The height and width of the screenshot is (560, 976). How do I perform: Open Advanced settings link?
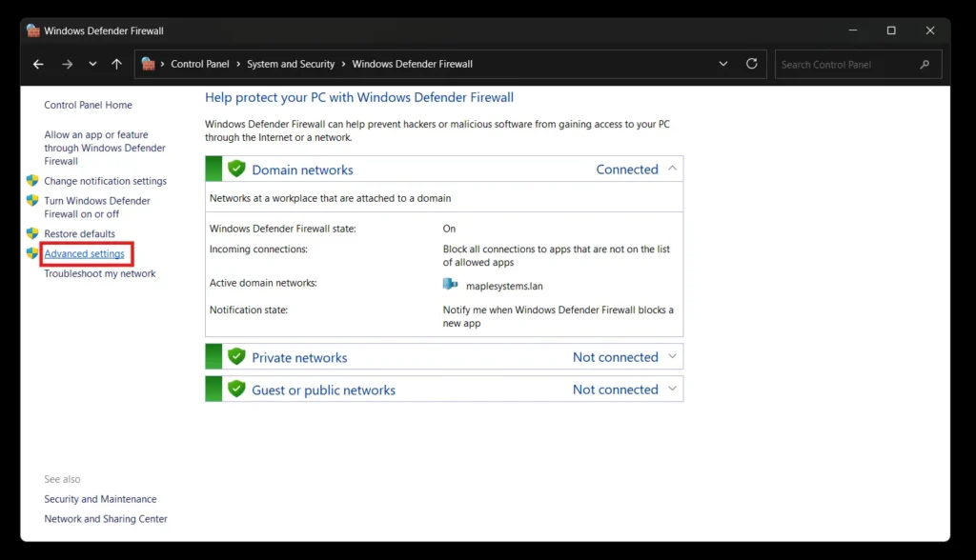pyautogui.click(x=85, y=254)
